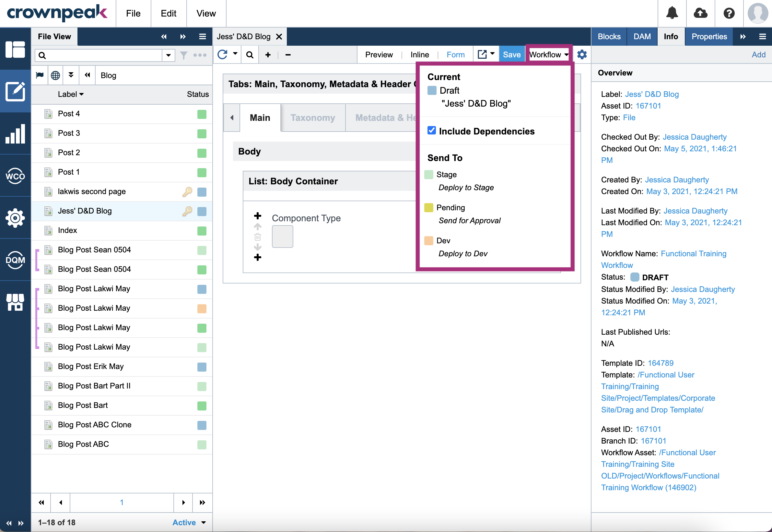772x532 pixels.
Task: Close the Jess' D&D Blog tab
Action: tap(279, 37)
